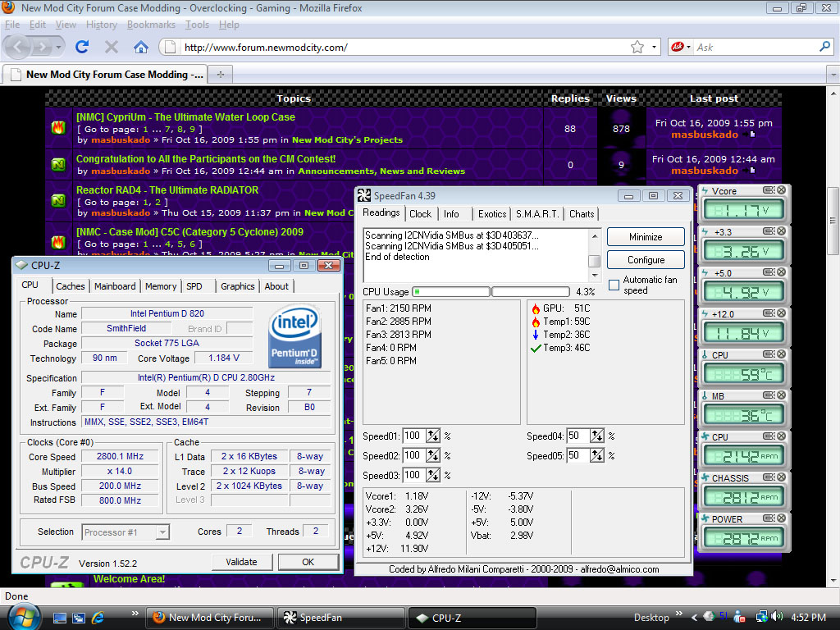The height and width of the screenshot is (630, 840).
Task: Launch Internet Explorer from Quick Launch
Action: click(x=98, y=618)
